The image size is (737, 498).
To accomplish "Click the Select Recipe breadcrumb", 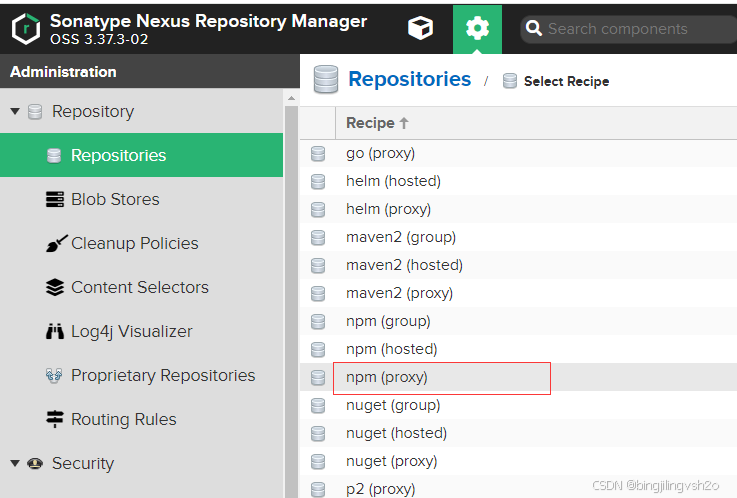I will pos(566,81).
